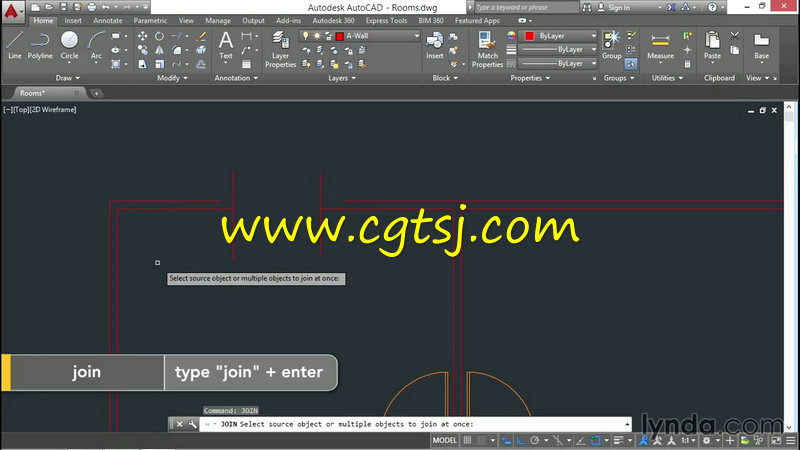Expand the Draw panel
This screenshot has width=800, height=450.
(x=68, y=78)
